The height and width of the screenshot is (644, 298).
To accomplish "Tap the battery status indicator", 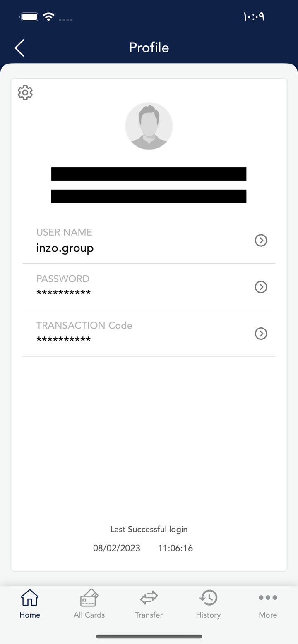I will click(29, 17).
